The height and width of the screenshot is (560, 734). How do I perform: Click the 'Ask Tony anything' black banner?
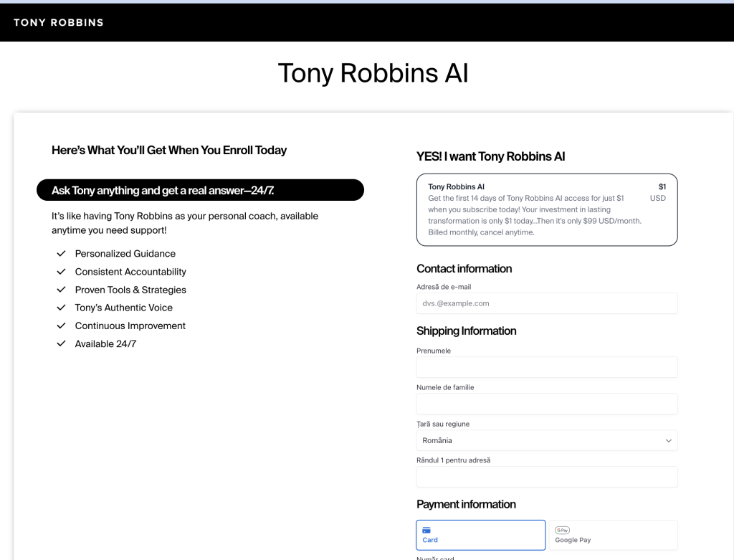pyautogui.click(x=201, y=190)
